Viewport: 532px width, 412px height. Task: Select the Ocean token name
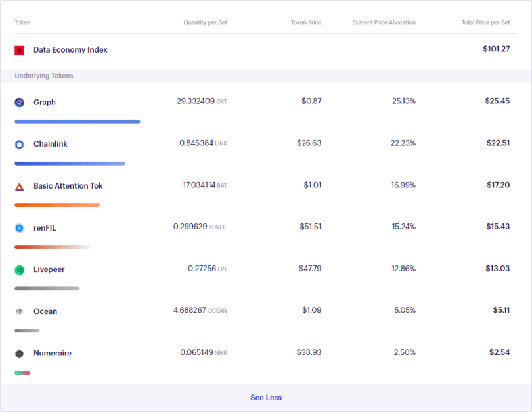[x=45, y=311]
